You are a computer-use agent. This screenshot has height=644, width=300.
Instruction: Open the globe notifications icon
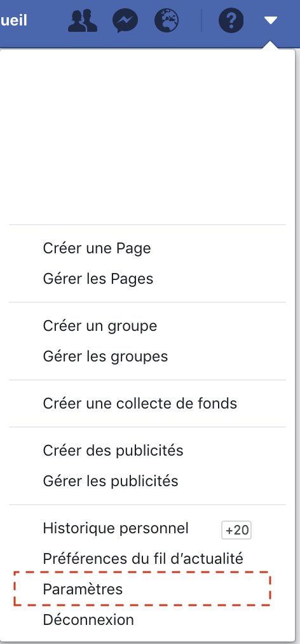pos(167,20)
